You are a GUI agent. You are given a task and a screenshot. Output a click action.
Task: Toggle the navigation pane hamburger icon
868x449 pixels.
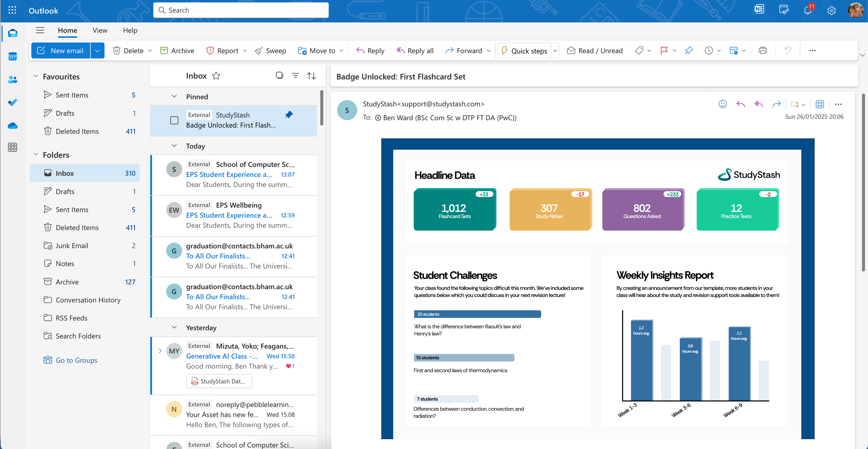coord(40,30)
